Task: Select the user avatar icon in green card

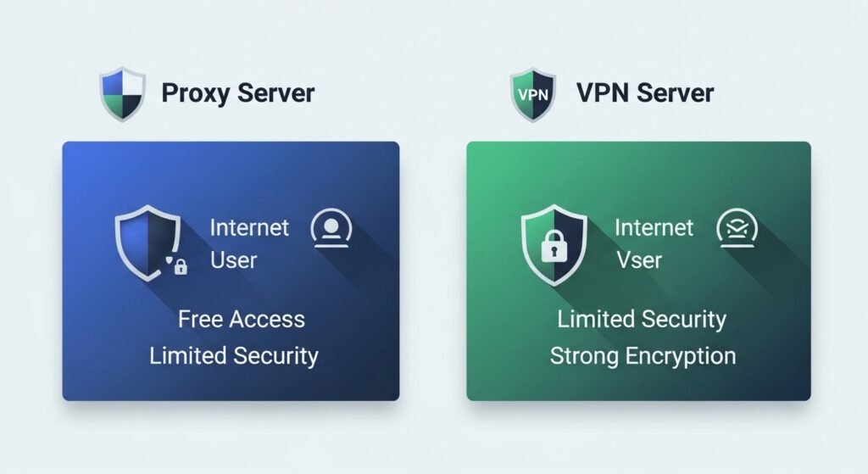Action: coord(737,229)
